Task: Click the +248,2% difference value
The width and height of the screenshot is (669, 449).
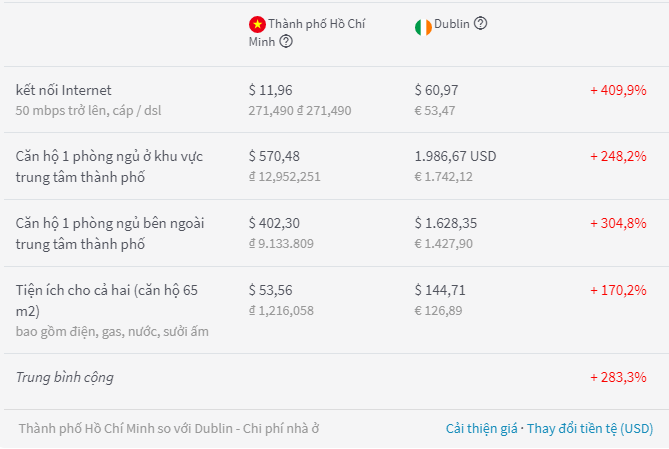Action: point(618,156)
